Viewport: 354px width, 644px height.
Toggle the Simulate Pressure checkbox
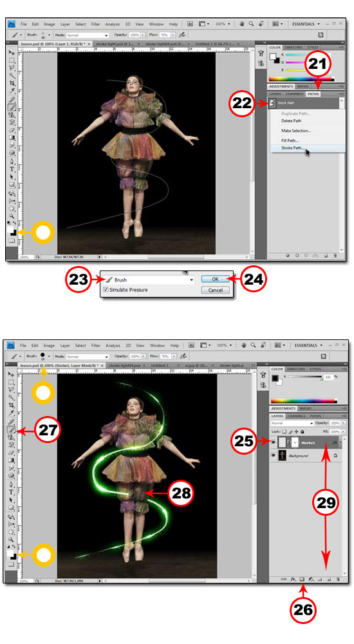pos(106,290)
